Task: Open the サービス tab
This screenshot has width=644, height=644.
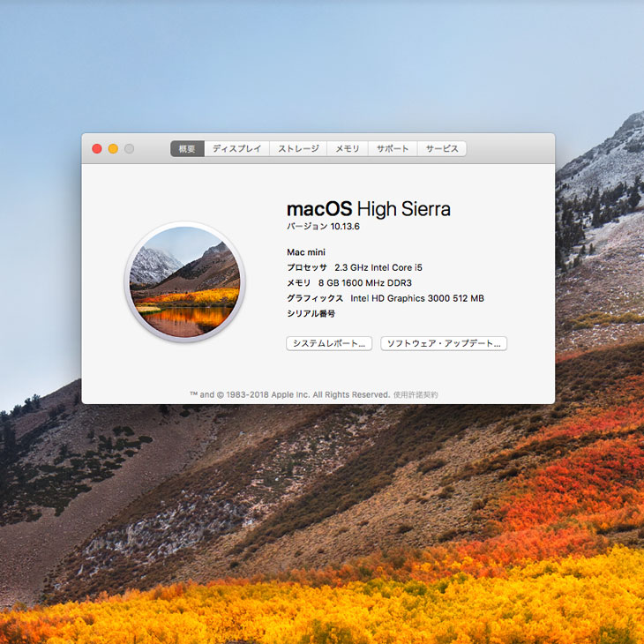Action: tap(442, 149)
